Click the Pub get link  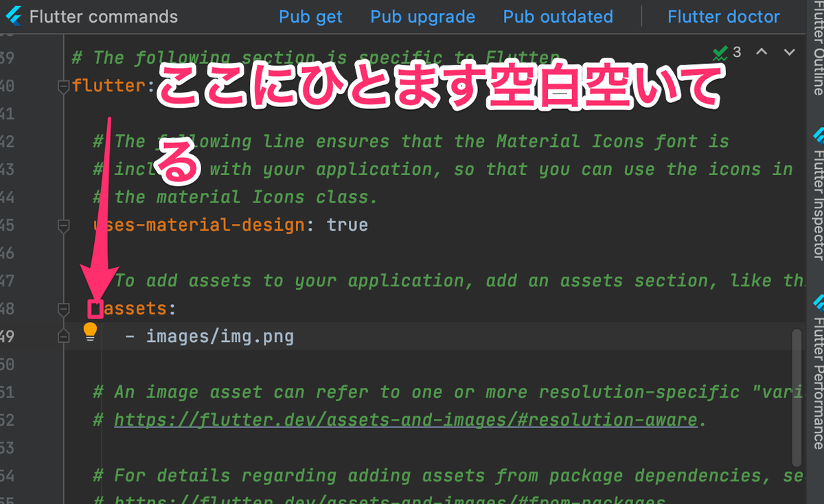310,16
